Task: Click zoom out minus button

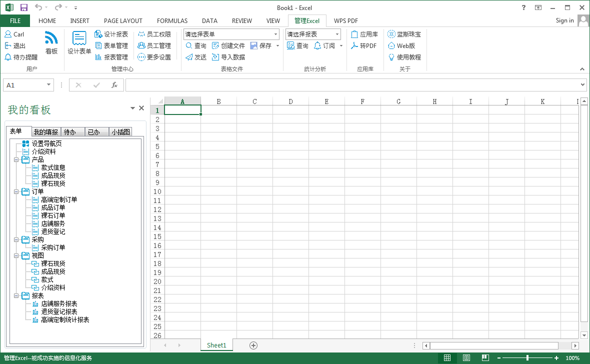Action: tap(499, 357)
